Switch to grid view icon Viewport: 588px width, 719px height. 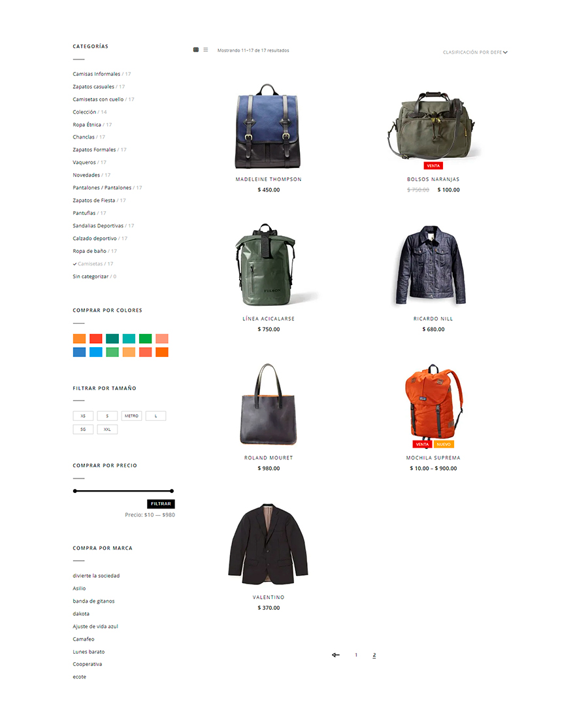(x=196, y=50)
